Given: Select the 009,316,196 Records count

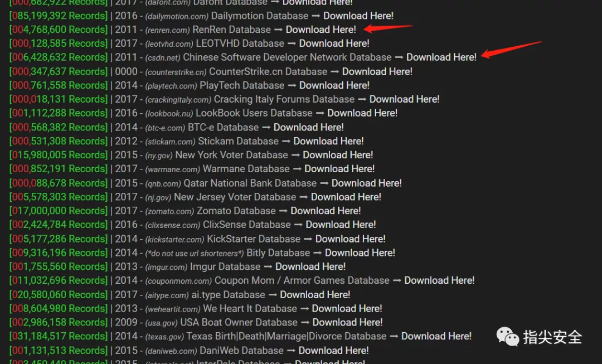Looking at the screenshot, I should point(59,253).
